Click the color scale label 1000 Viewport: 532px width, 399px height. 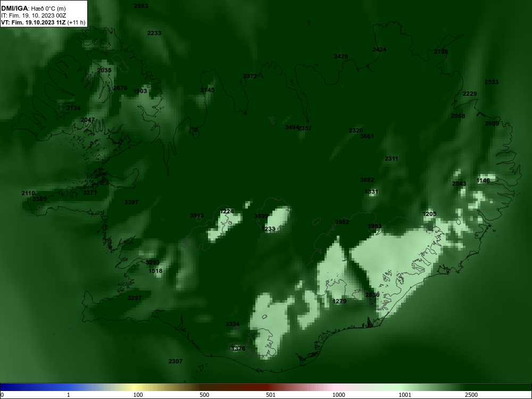click(338, 395)
